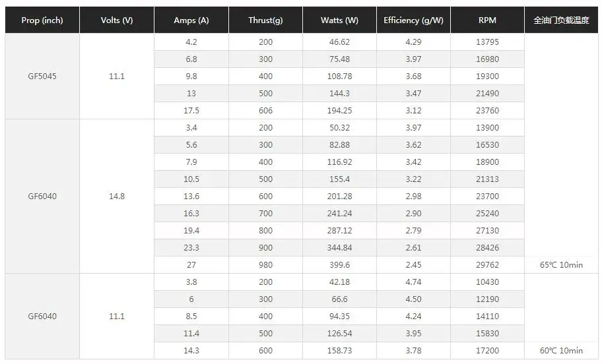
Task: Select the 158.73 watts cell
Action: click(x=339, y=351)
